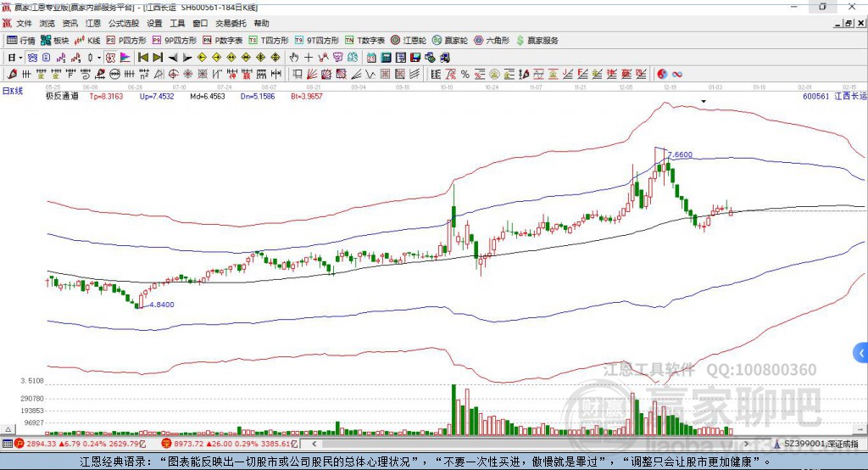Click the Tp=8.3163 indicator value

106,96
